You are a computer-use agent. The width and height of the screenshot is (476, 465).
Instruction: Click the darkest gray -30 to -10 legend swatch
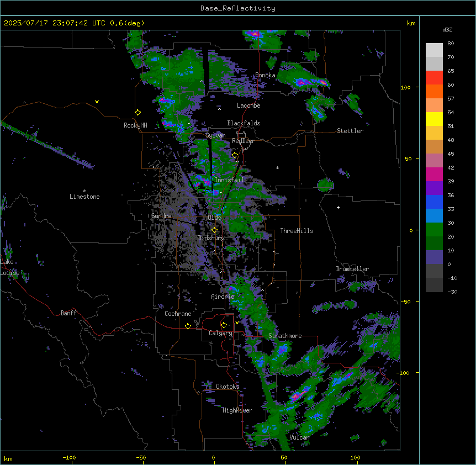coord(434,285)
